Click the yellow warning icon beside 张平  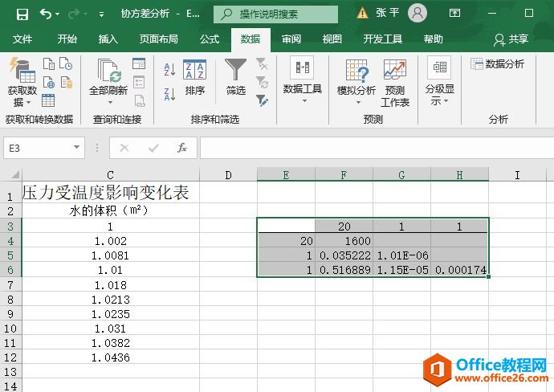pyautogui.click(x=362, y=14)
